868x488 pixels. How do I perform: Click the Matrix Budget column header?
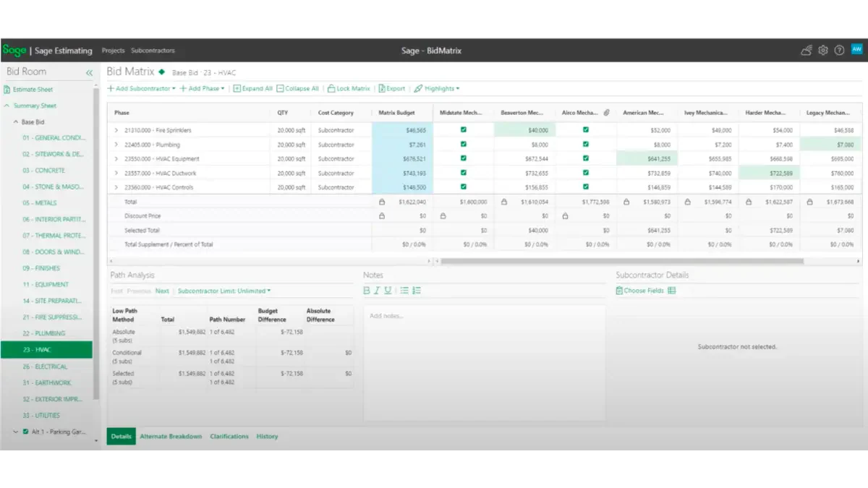coord(402,113)
